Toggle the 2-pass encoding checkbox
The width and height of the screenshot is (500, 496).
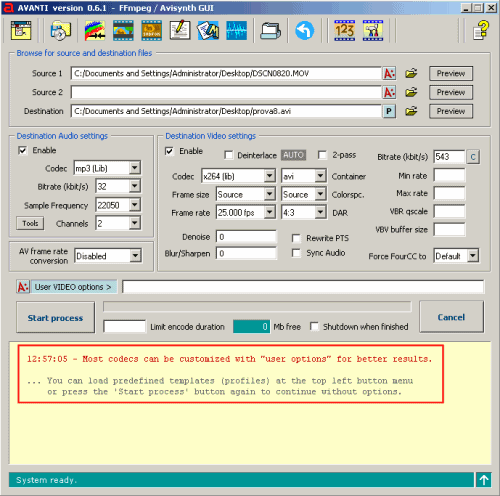click(x=322, y=155)
